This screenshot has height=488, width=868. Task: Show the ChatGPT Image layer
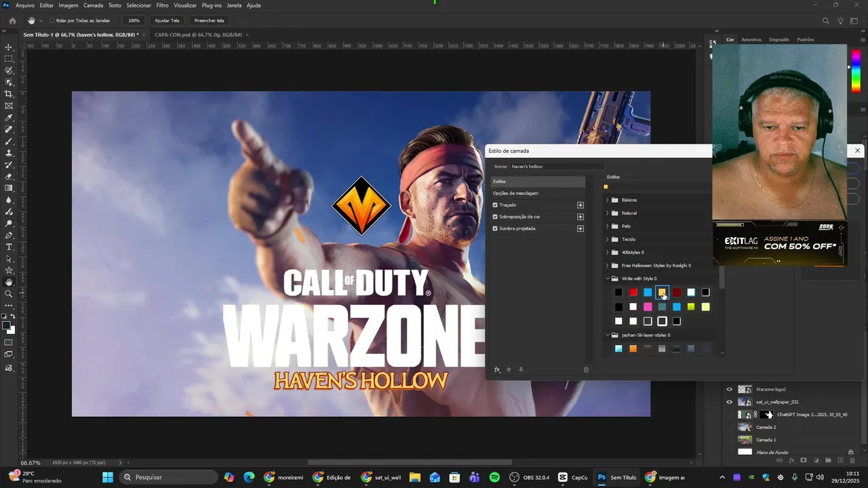point(730,415)
